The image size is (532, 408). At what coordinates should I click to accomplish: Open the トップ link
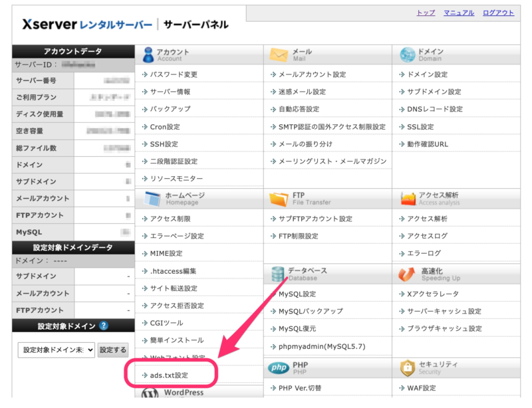tap(426, 13)
